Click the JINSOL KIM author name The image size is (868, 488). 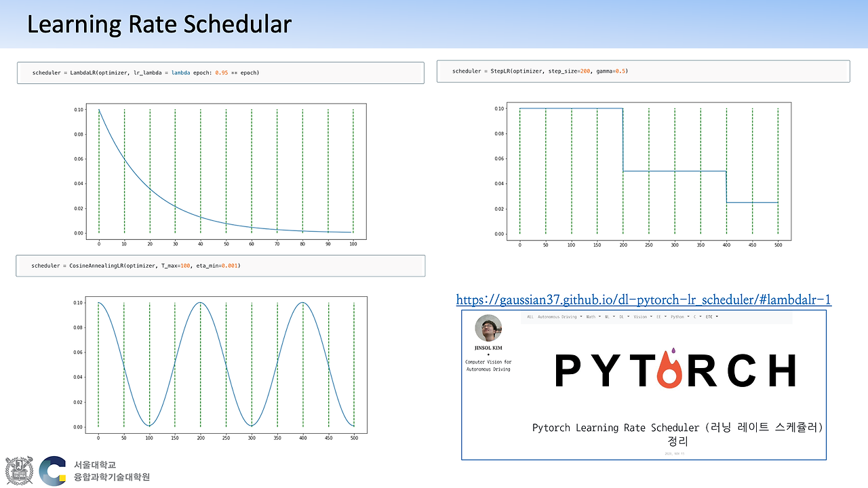pos(488,348)
